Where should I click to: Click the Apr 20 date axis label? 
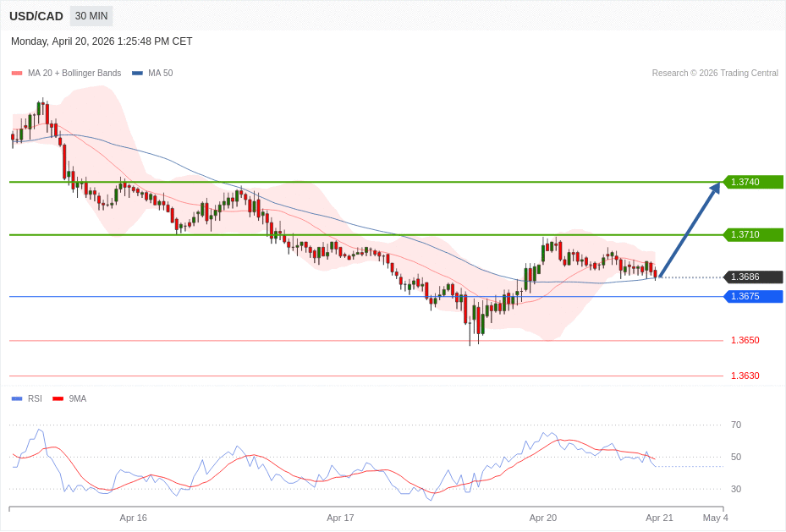[542, 518]
